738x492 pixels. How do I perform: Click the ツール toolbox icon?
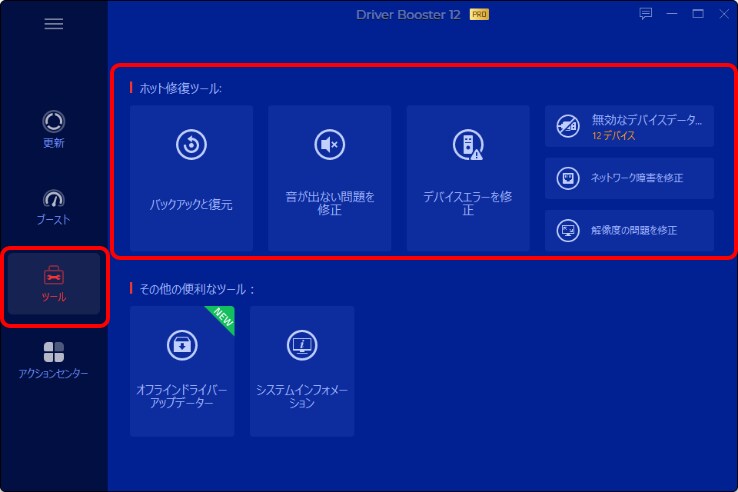point(54,275)
